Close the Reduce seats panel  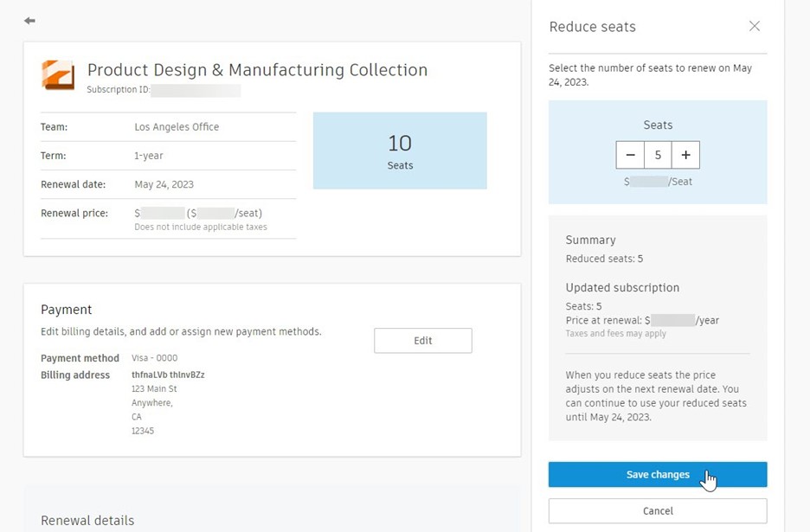point(755,26)
